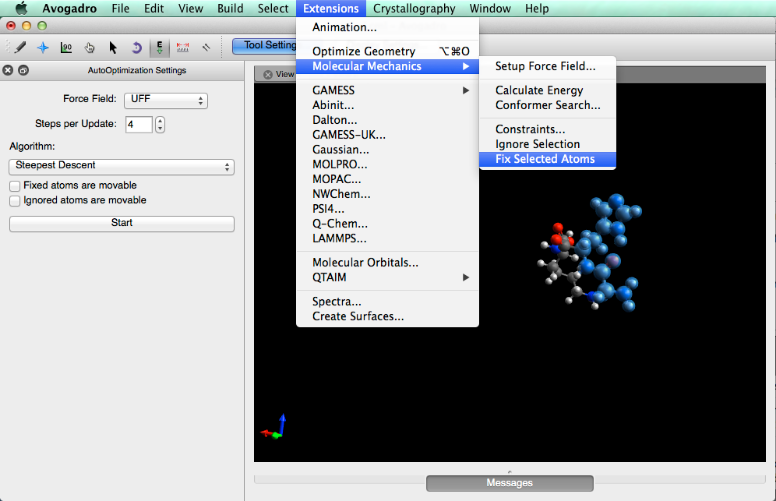This screenshot has width=776, height=501.
Task: Choose LAMMPS... menu item
Action: [x=388, y=239]
